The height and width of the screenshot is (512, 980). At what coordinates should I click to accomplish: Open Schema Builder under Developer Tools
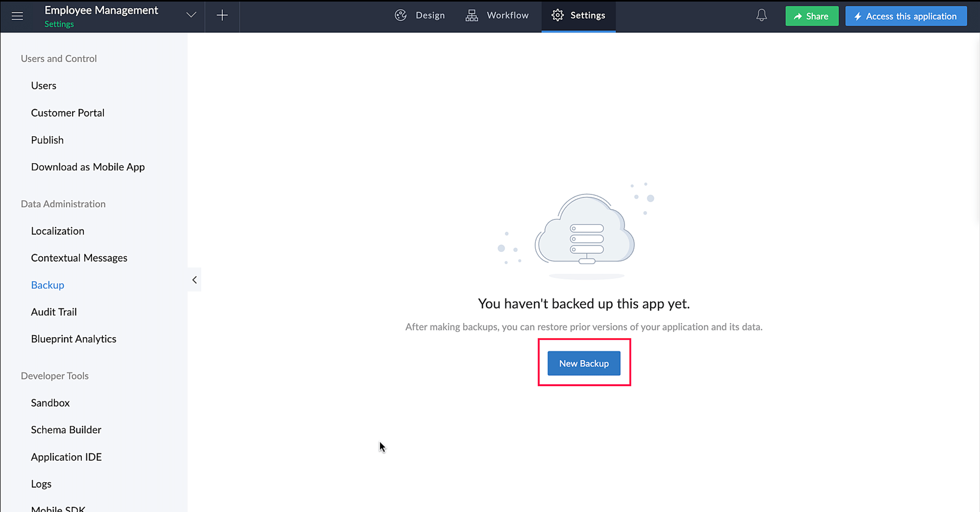pyautogui.click(x=66, y=430)
